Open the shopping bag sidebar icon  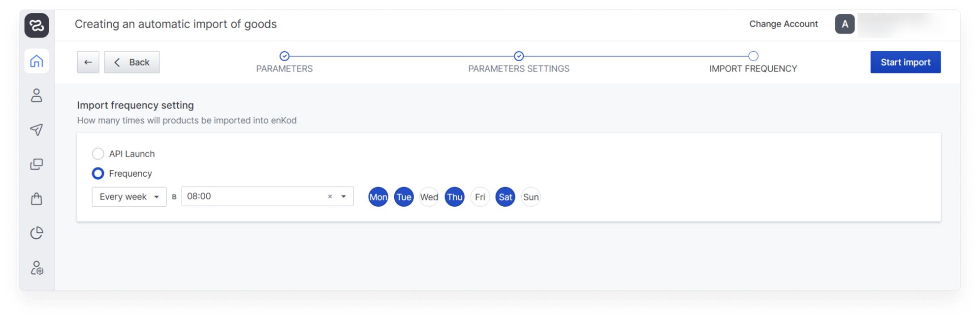[36, 198]
